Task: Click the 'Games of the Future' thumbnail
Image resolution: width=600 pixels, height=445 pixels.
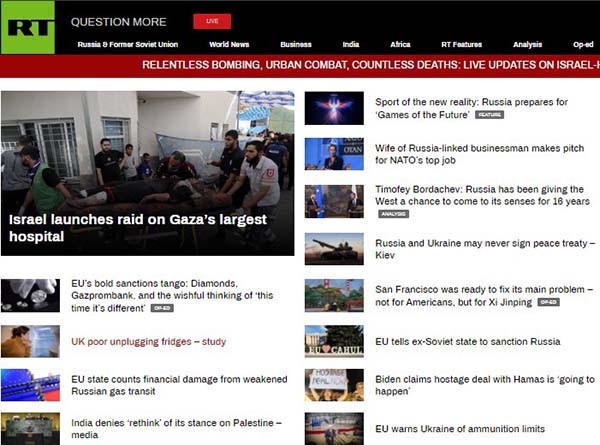Action: (x=334, y=108)
